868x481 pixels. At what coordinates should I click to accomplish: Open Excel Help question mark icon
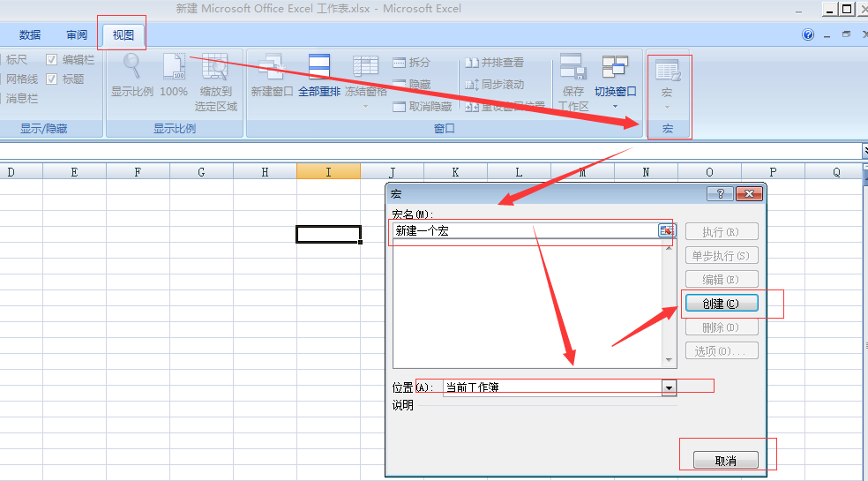(x=808, y=35)
